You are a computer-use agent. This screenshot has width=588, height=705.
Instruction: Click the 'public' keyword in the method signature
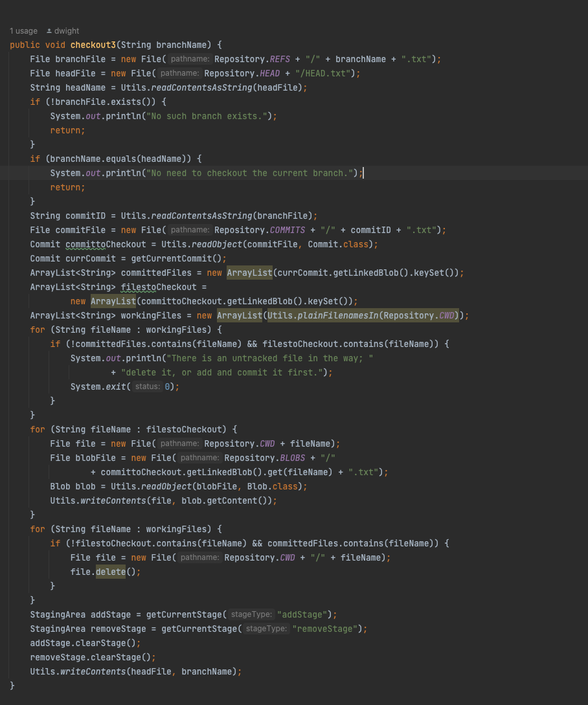(25, 45)
